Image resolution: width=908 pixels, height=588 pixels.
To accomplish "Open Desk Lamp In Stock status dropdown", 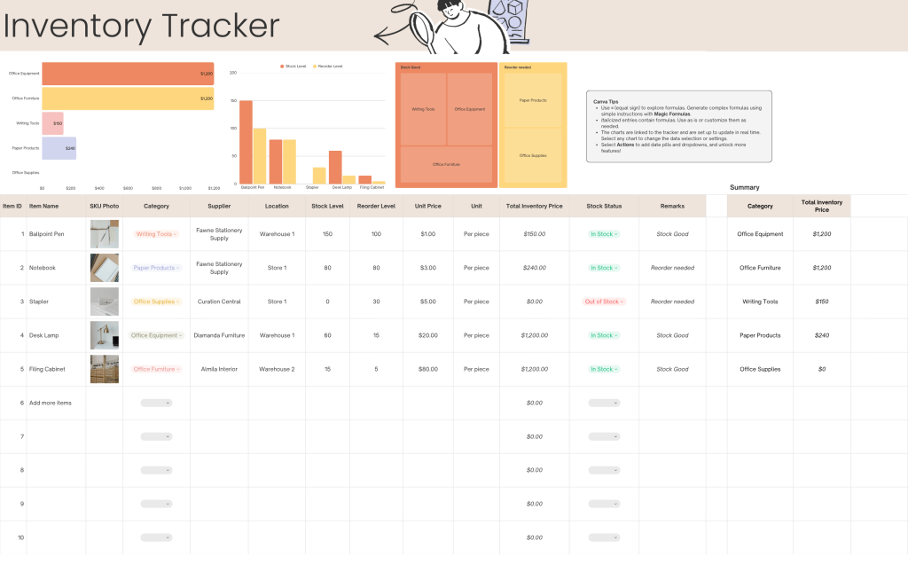I will (604, 335).
